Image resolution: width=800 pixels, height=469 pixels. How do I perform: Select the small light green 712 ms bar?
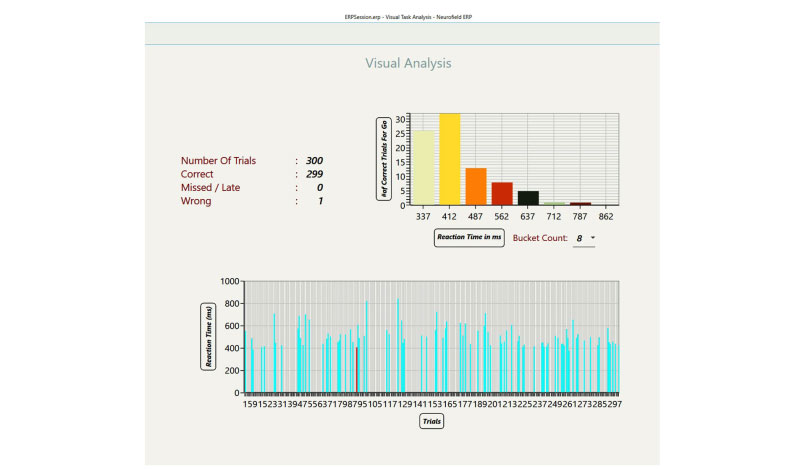554,204
